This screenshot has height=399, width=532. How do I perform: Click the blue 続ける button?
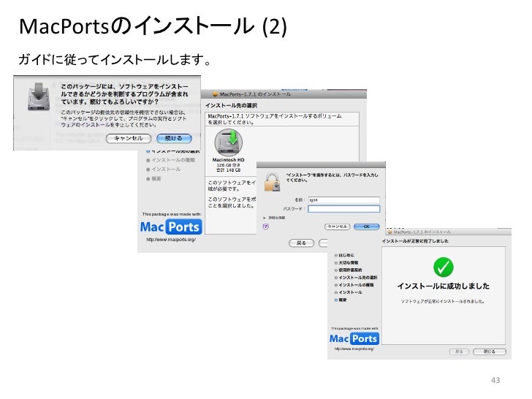[x=174, y=138]
